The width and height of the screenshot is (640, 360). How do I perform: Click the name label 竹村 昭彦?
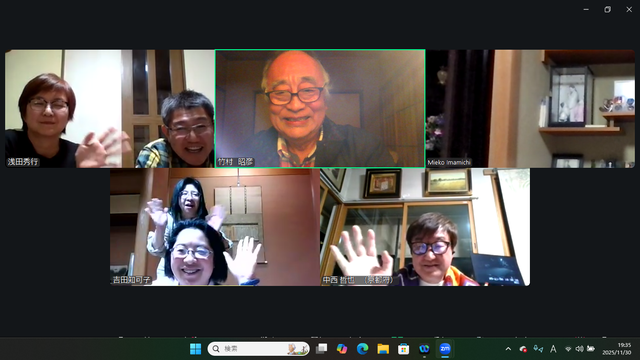235,162
